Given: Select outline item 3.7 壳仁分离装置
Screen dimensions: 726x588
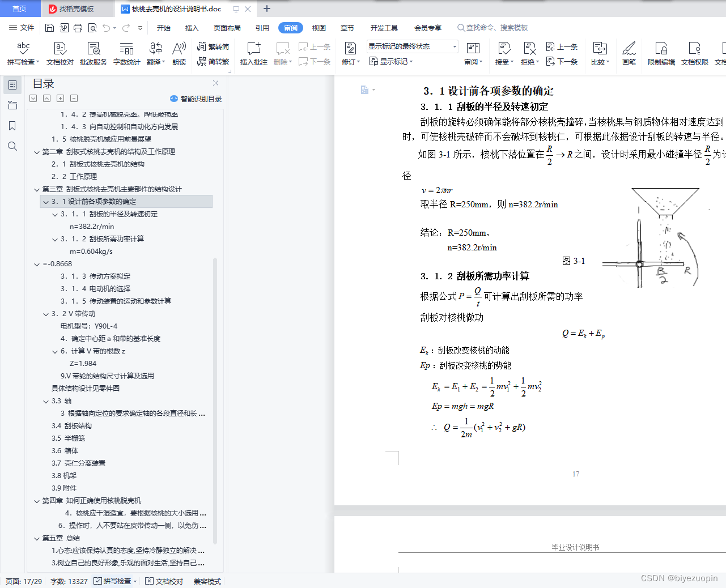Looking at the screenshot, I should [78, 463].
